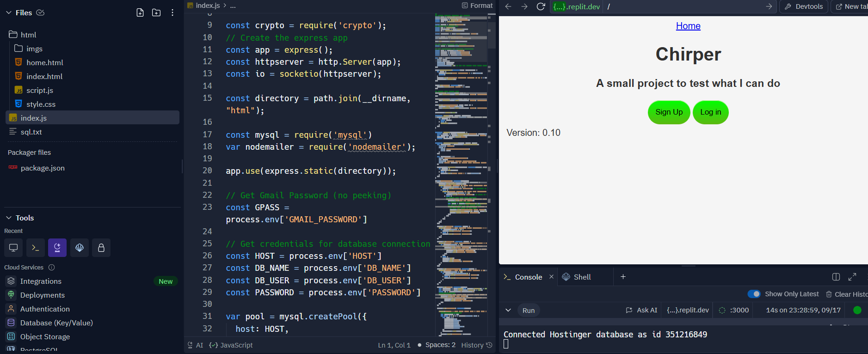The height and width of the screenshot is (354, 868).
Task: Open the Webview tool (monitor icon)
Action: [13, 248]
